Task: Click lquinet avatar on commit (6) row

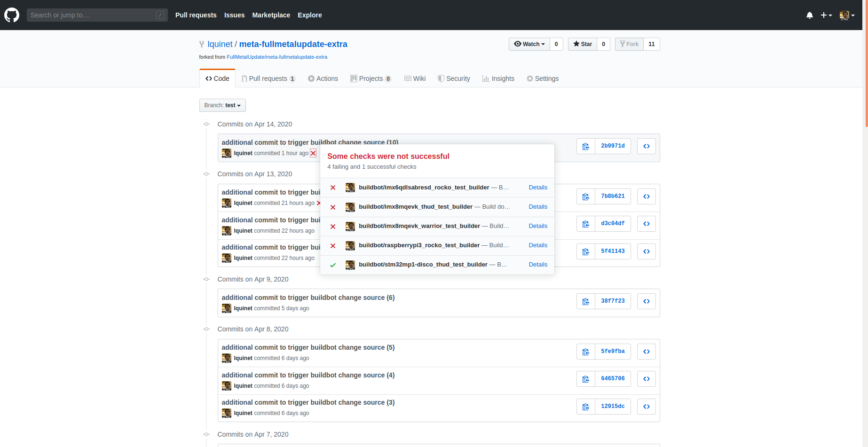Action: [x=227, y=308]
